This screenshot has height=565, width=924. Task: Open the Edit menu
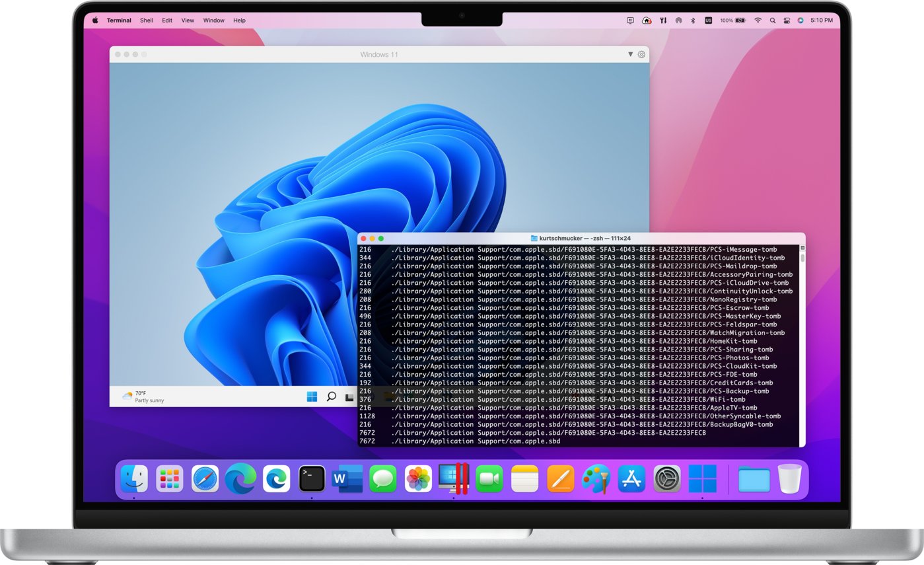(x=167, y=20)
